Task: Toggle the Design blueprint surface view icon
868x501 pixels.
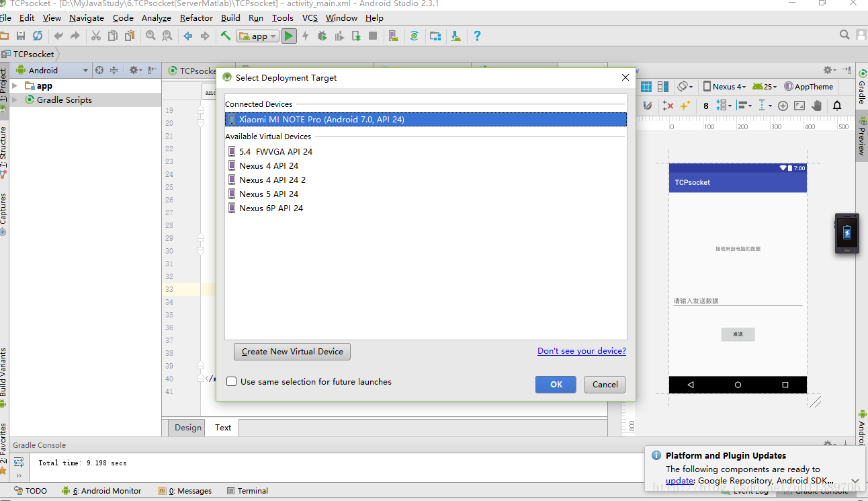Action: (x=646, y=87)
